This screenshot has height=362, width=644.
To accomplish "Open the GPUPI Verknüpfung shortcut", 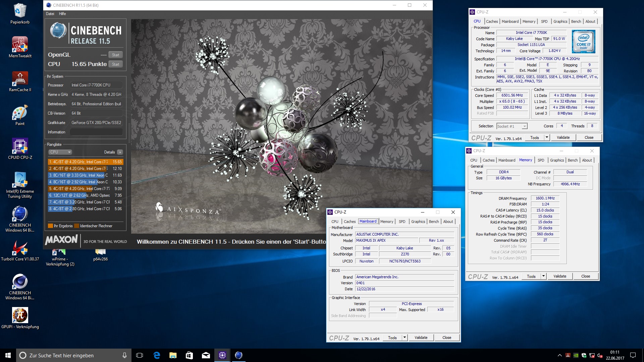I will click(x=20, y=318).
